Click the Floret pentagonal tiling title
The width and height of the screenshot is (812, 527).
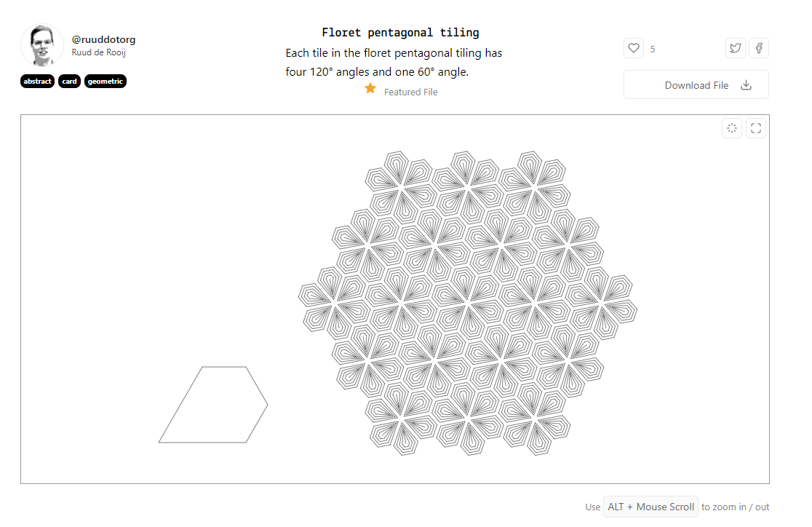pyautogui.click(x=400, y=33)
